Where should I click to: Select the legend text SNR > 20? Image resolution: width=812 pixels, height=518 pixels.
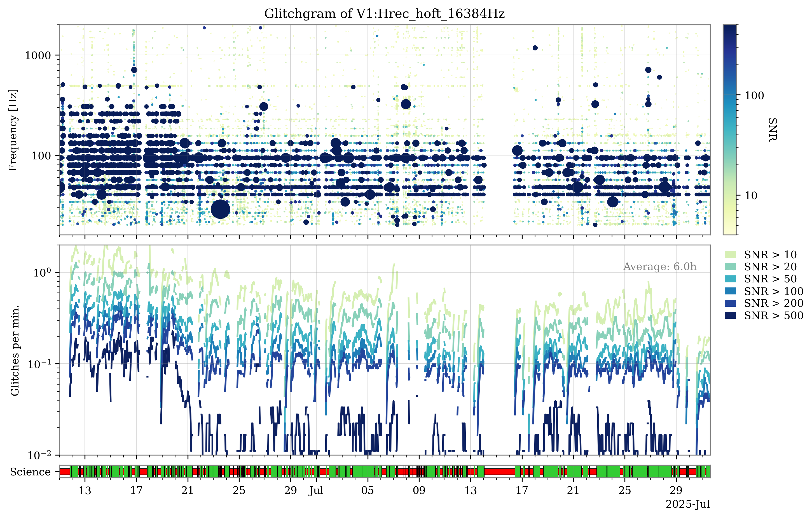click(x=771, y=267)
